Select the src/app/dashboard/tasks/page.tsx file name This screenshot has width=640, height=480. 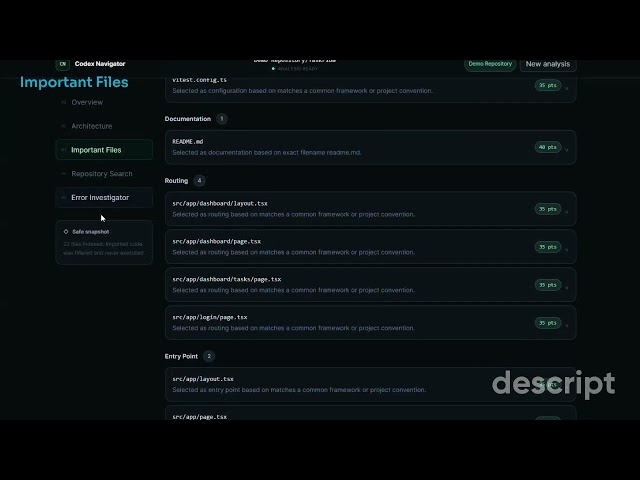[x=227, y=279]
